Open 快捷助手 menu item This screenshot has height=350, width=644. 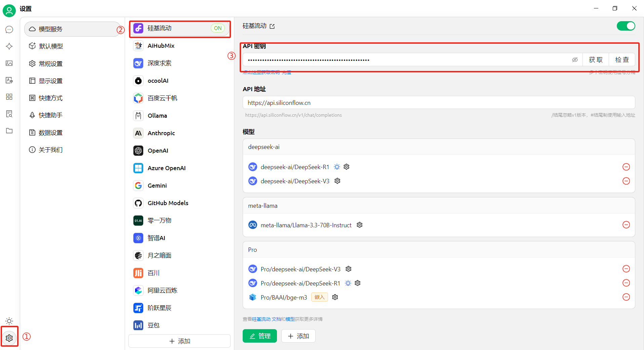coord(72,115)
